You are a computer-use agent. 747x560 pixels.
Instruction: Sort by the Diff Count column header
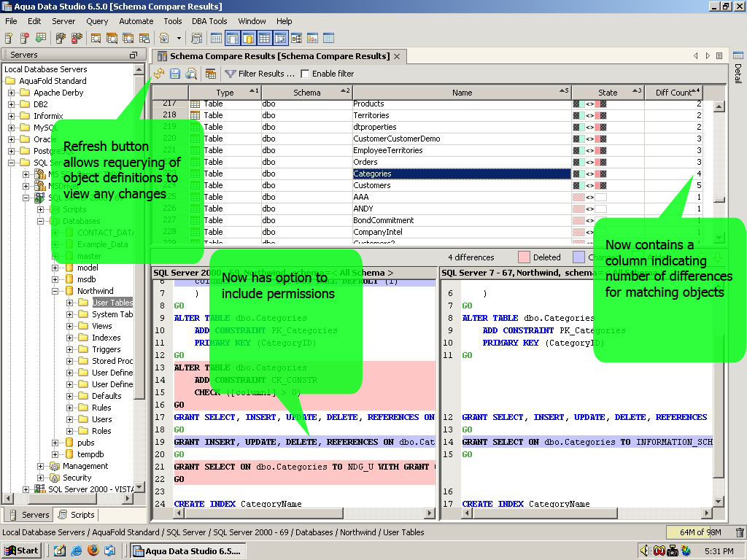[x=673, y=93]
